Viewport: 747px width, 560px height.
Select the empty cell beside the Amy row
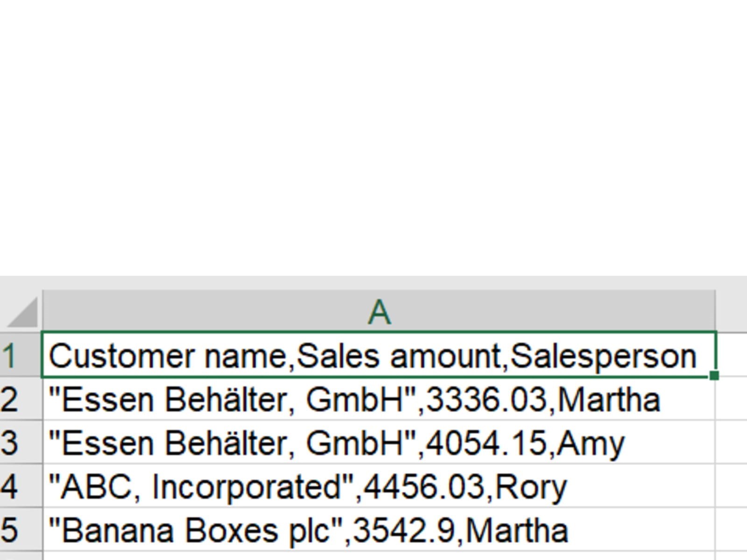coord(732,443)
